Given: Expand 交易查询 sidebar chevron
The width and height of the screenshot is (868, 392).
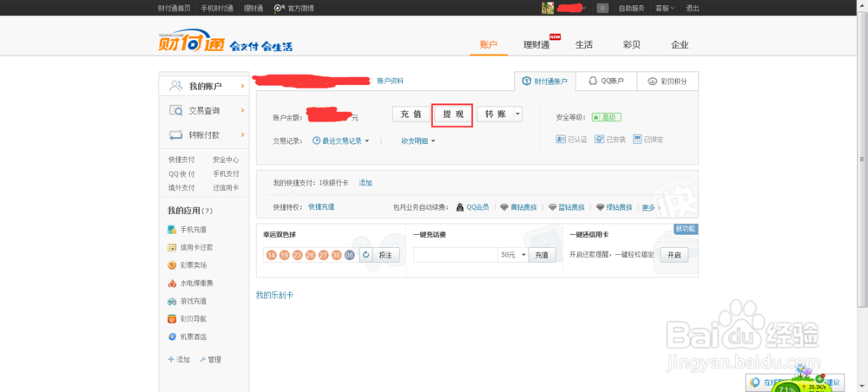Looking at the screenshot, I should (242, 111).
